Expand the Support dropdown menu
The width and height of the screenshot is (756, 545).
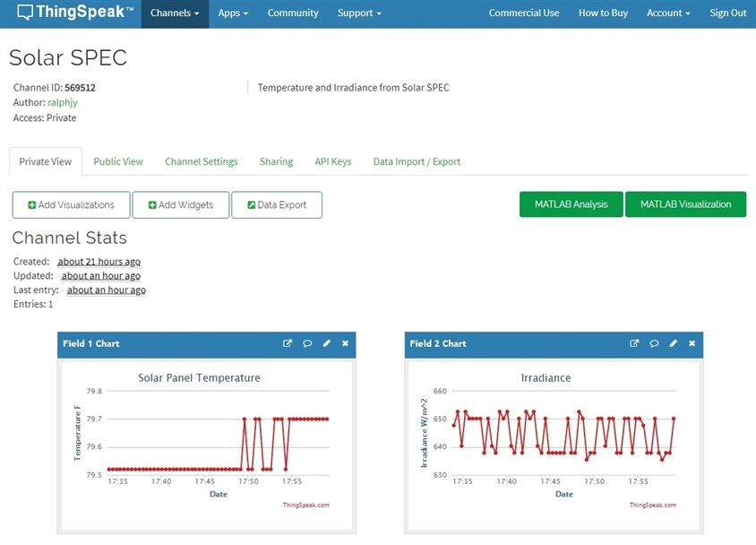click(x=359, y=13)
